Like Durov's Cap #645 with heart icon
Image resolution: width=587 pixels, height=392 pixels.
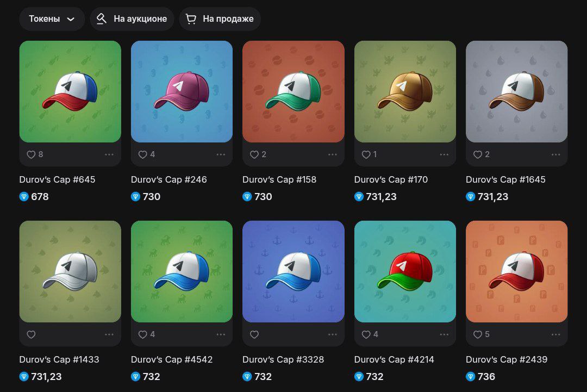point(31,154)
